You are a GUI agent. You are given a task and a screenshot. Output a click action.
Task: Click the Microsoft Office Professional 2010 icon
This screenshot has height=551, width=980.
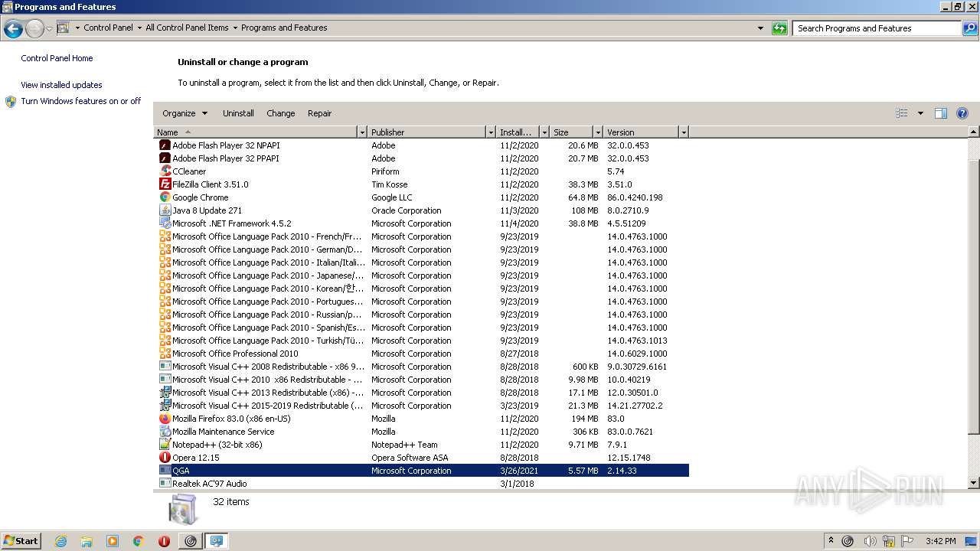[x=165, y=354]
